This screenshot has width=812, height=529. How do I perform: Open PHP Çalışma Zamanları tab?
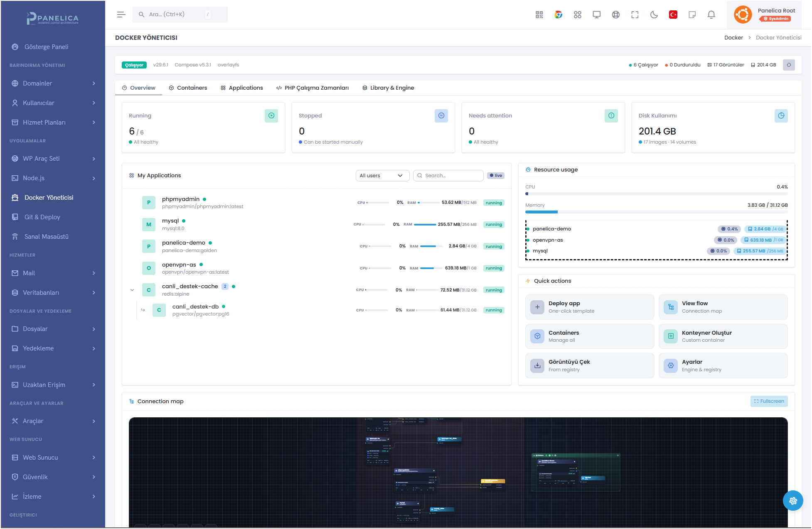[312, 88]
